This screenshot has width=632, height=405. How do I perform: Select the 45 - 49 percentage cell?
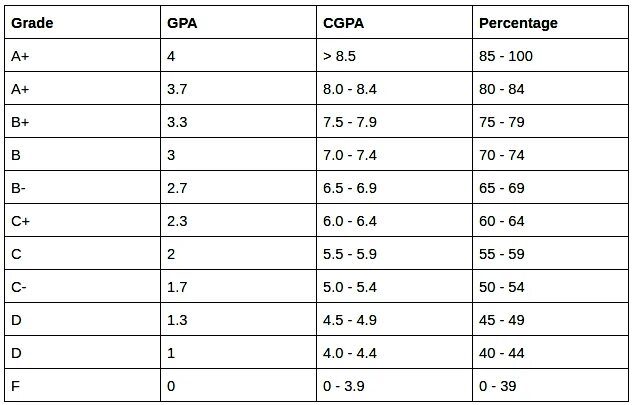550,320
